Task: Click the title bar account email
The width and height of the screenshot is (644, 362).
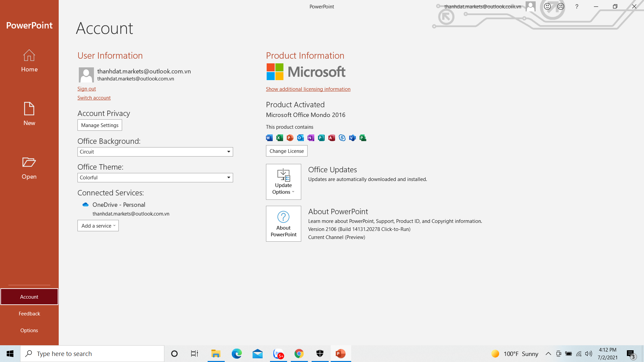Action: tap(483, 6)
